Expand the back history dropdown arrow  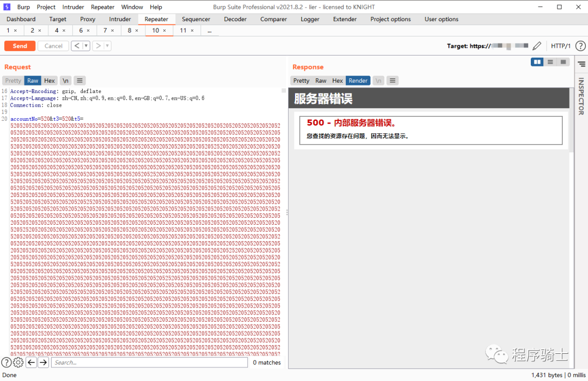pos(86,46)
